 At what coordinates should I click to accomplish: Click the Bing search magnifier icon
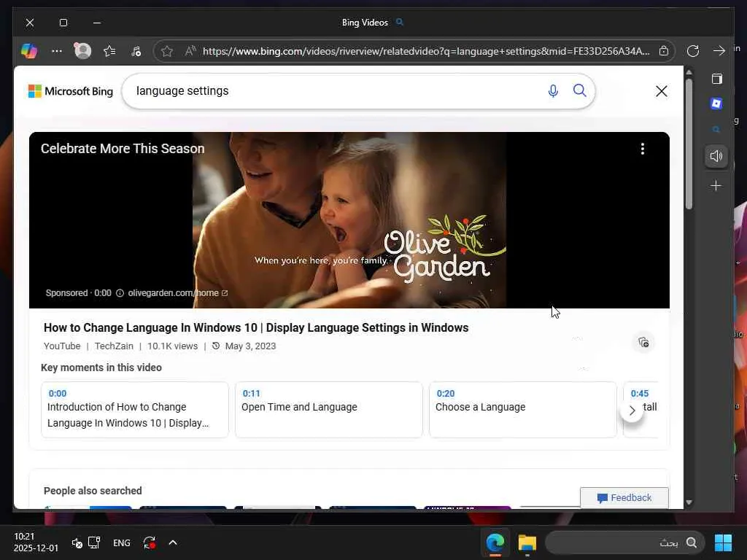[579, 90]
